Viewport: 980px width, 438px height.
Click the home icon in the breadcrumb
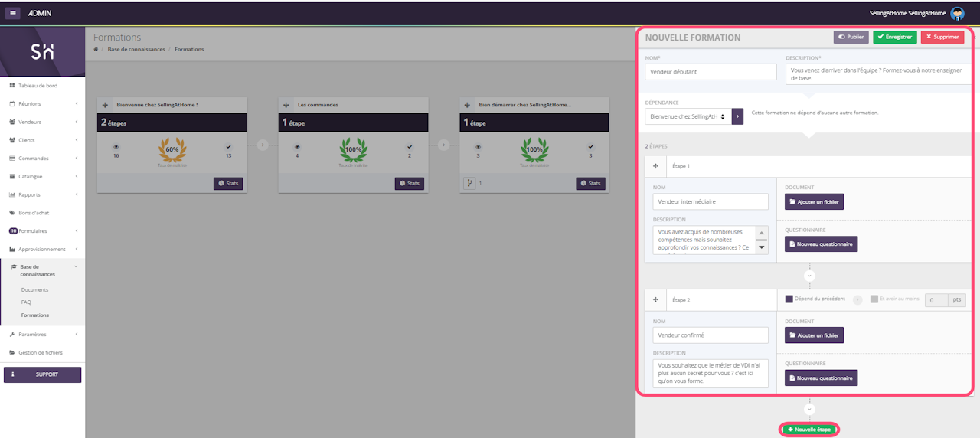[96, 49]
